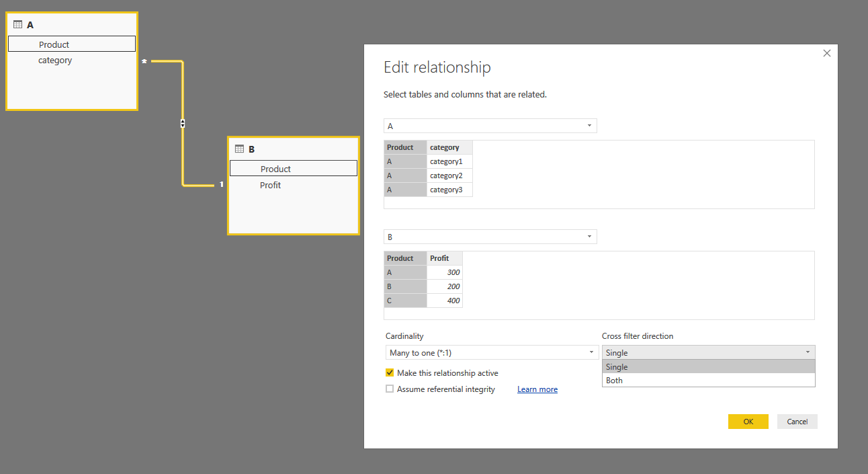This screenshot has width=868, height=474.
Task: Click product A cell beside category3
Action: 405,190
